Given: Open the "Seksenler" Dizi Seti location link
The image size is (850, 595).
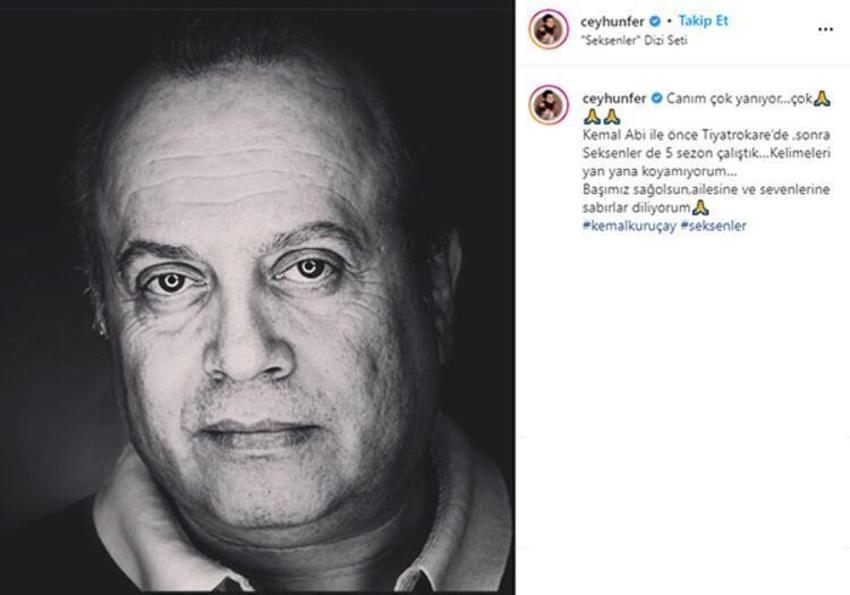Looking at the screenshot, I should point(634,40).
